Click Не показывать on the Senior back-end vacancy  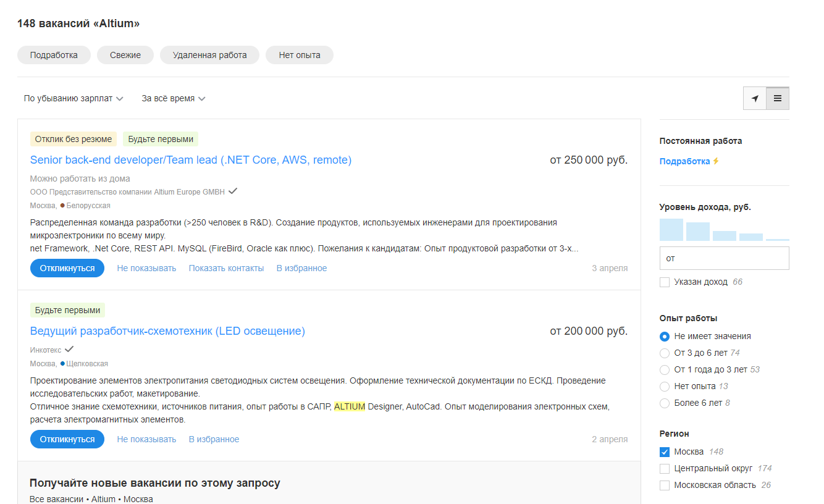146,268
